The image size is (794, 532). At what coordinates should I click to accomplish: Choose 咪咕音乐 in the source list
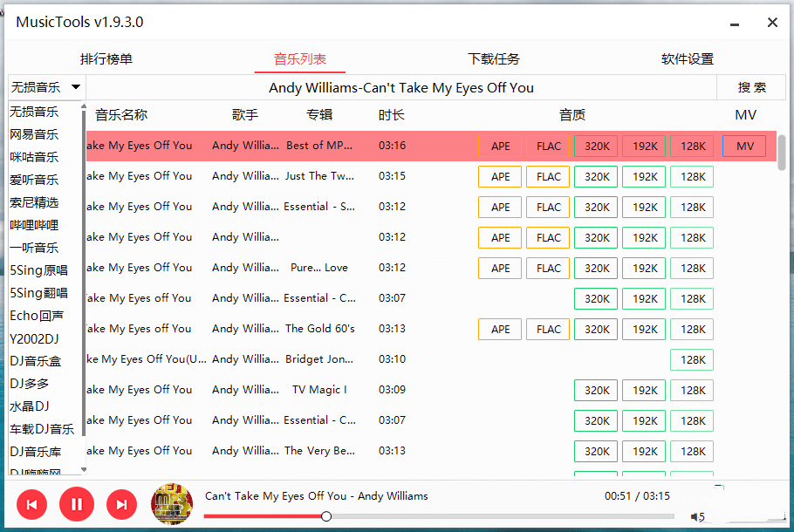[35, 157]
